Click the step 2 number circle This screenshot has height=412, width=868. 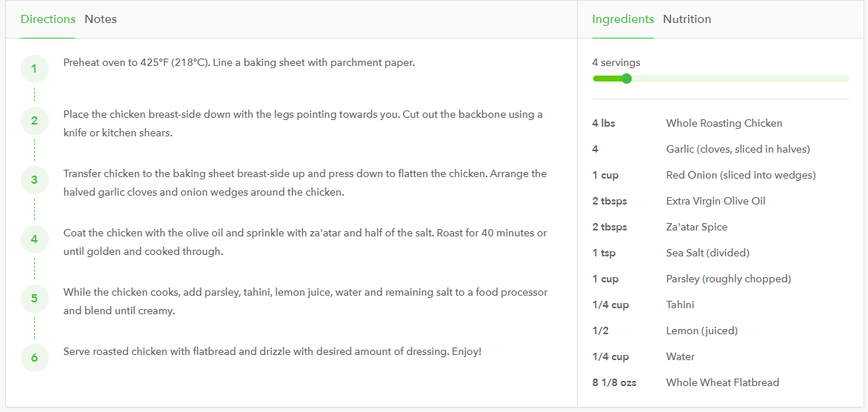click(34, 121)
